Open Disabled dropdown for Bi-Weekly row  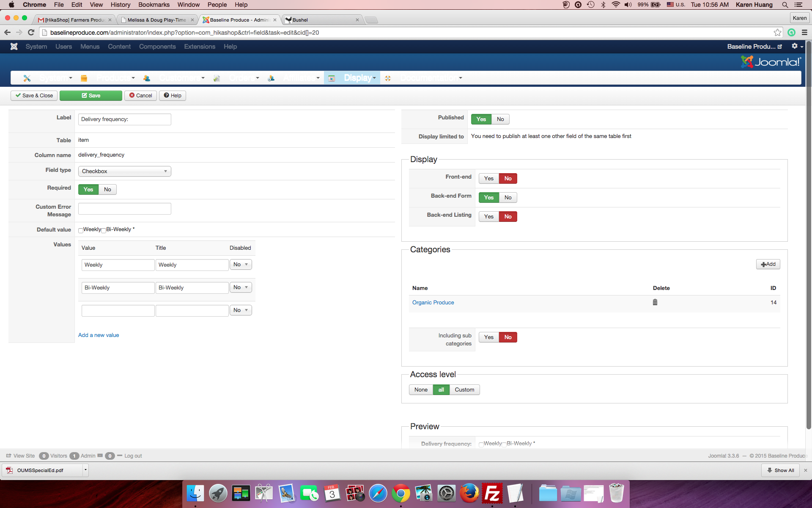pyautogui.click(x=240, y=287)
